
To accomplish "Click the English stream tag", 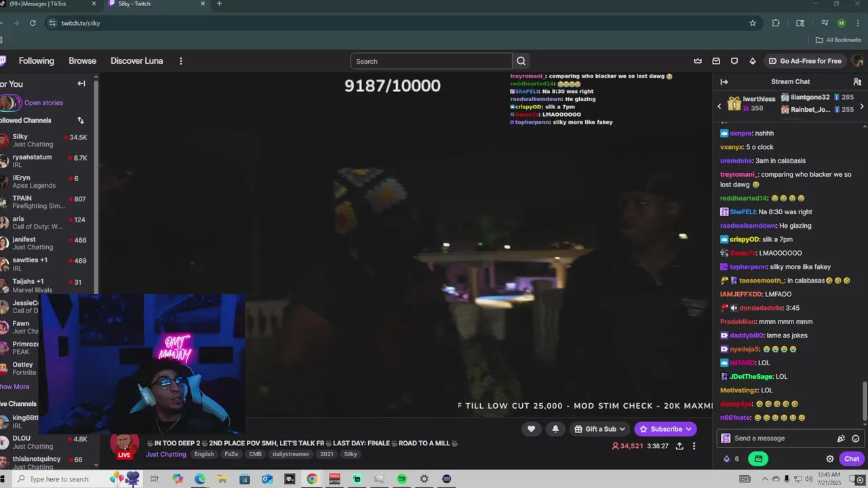I will pos(203,454).
